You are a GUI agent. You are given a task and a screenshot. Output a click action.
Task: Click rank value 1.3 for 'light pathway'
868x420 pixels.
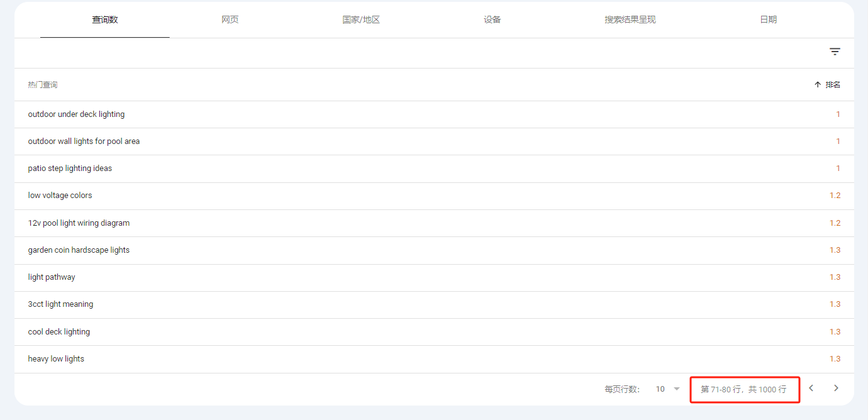[835, 277]
